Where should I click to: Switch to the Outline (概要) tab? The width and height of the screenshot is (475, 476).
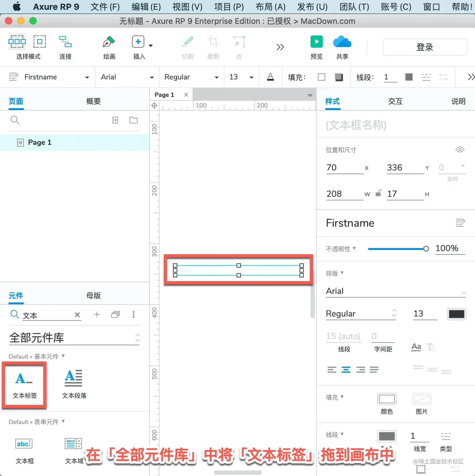click(94, 101)
